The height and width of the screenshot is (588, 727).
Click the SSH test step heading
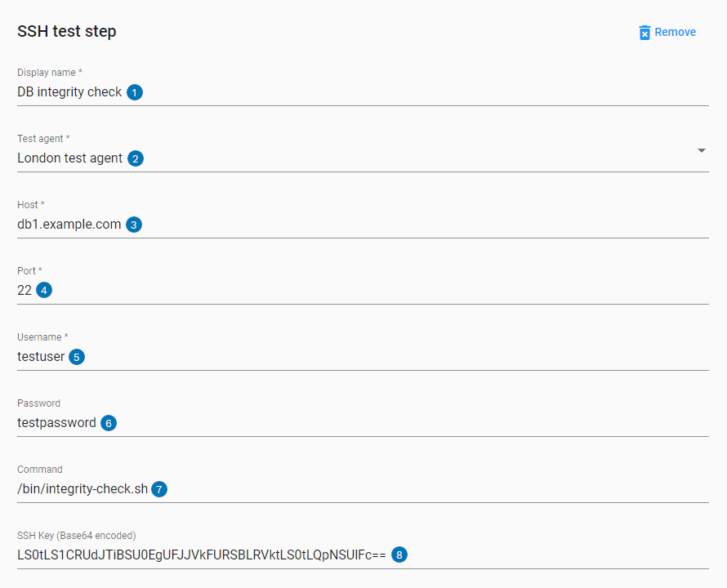[x=67, y=32]
